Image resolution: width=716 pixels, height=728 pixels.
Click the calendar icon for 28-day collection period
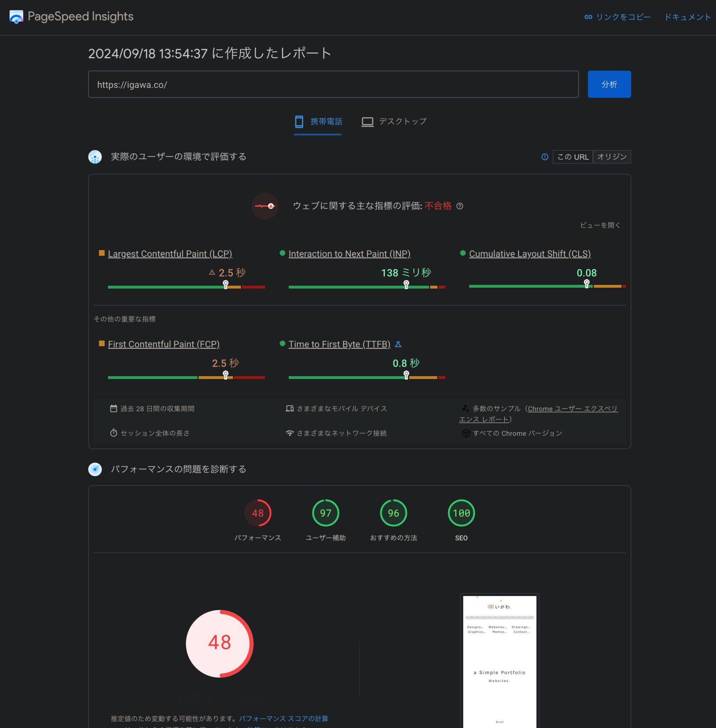click(x=113, y=408)
